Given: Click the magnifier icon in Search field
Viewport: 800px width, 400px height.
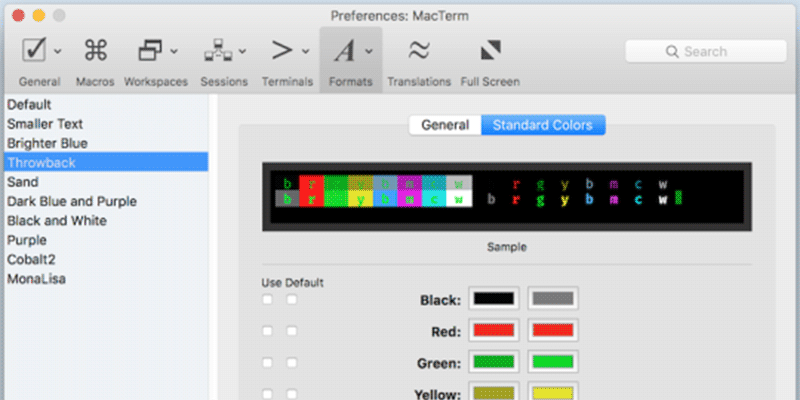Looking at the screenshot, I should click(672, 52).
